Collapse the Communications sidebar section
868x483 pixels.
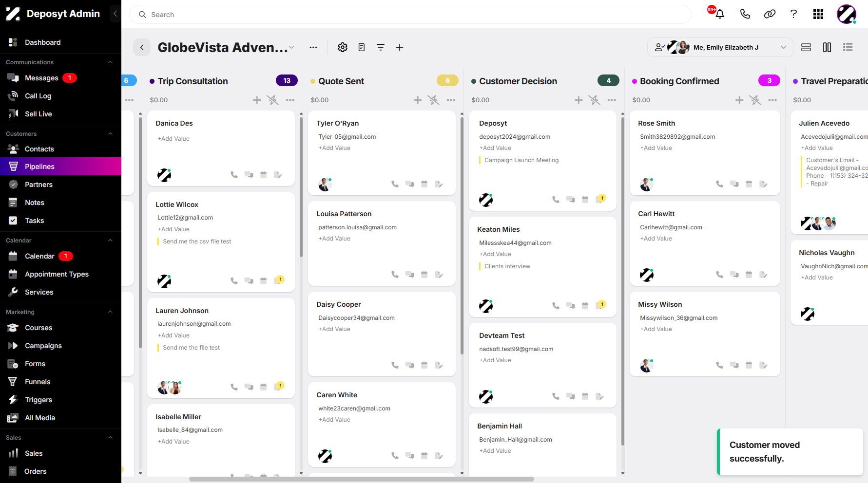(x=110, y=62)
